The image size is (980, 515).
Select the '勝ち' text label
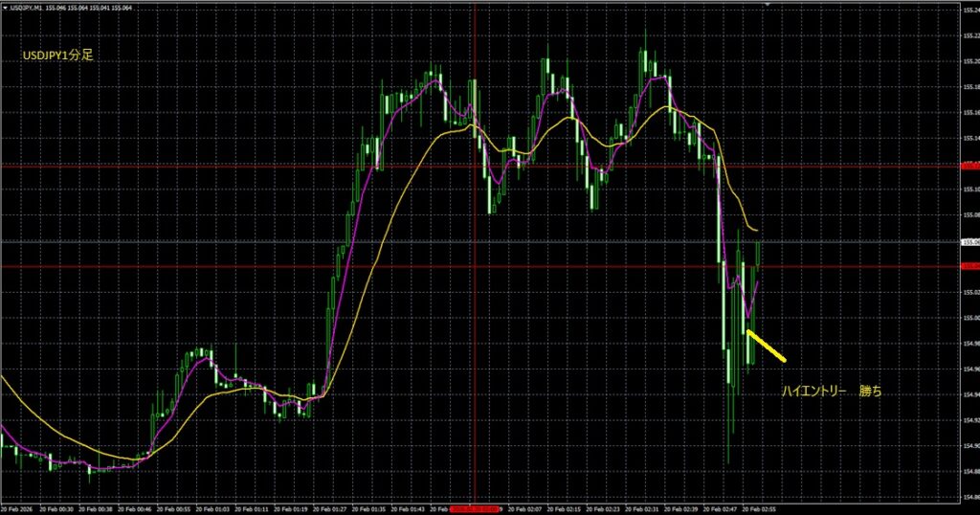pyautogui.click(x=871, y=392)
